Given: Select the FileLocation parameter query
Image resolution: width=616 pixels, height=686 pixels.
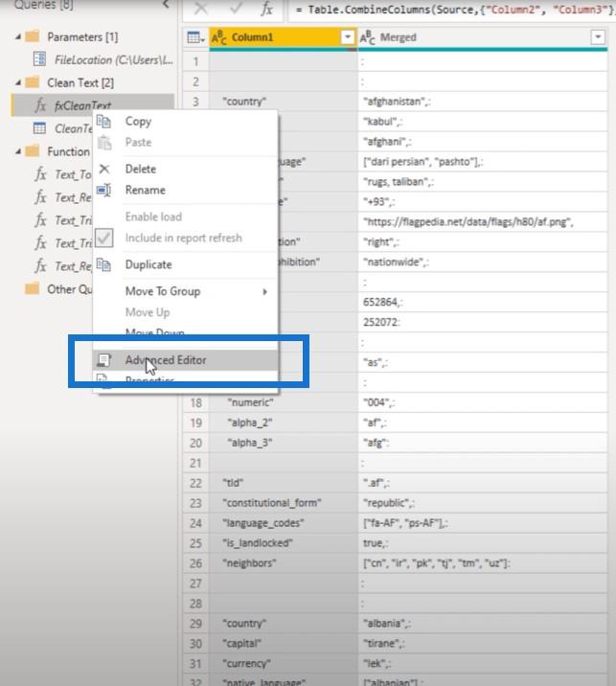Looking at the screenshot, I should coord(114,60).
